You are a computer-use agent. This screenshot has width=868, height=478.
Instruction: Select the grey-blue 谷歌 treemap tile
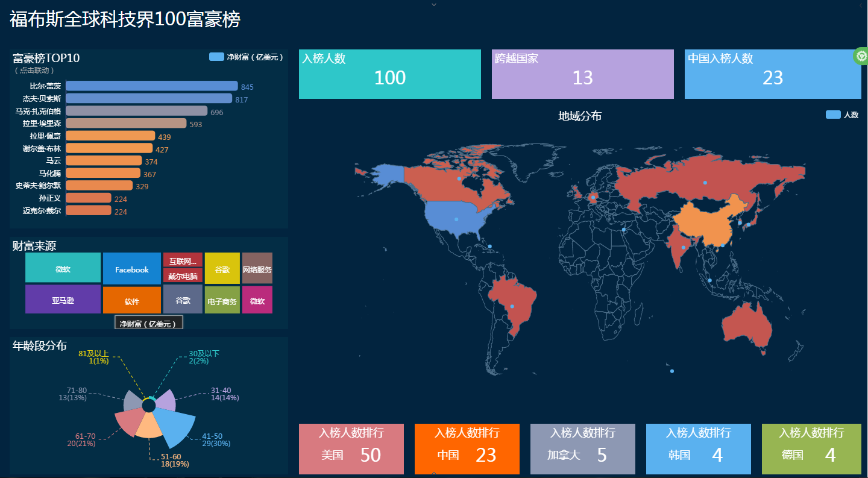point(183,299)
